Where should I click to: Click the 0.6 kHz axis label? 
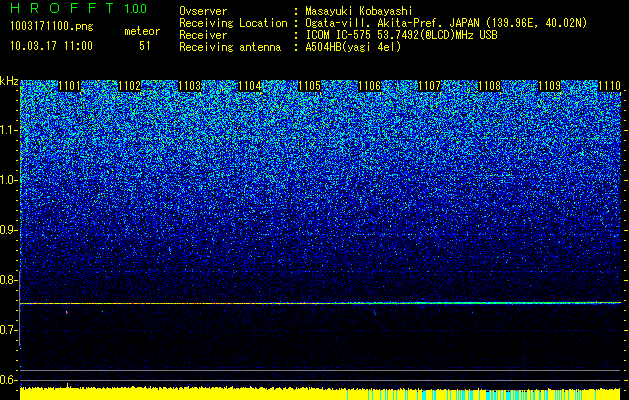coord(8,380)
